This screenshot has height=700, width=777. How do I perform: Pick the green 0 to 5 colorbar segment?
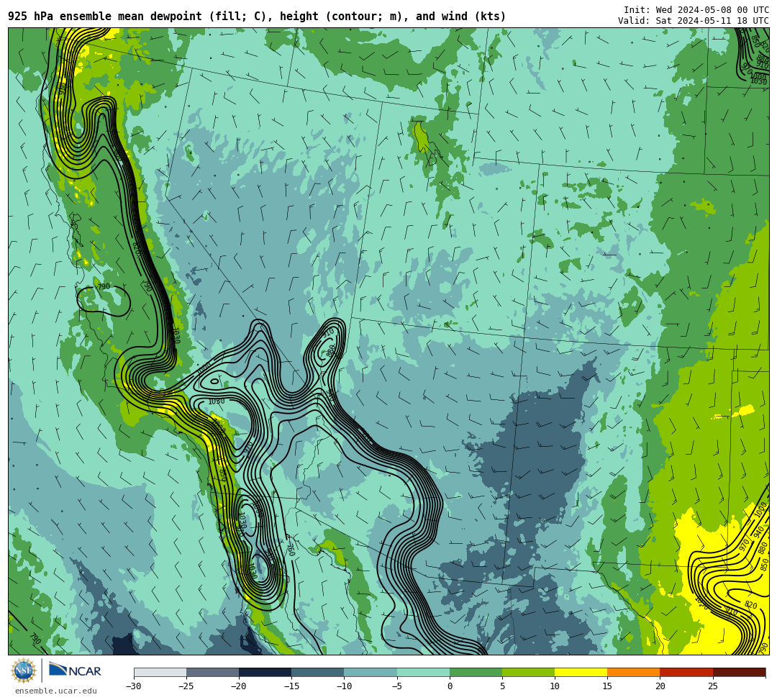point(476,672)
